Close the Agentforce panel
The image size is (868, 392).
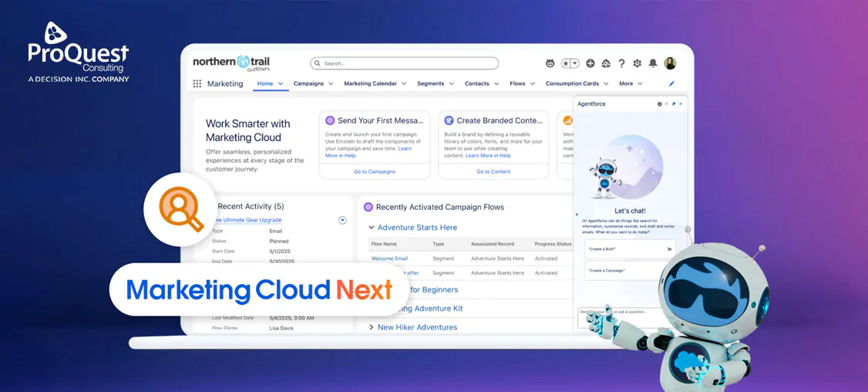point(681,103)
